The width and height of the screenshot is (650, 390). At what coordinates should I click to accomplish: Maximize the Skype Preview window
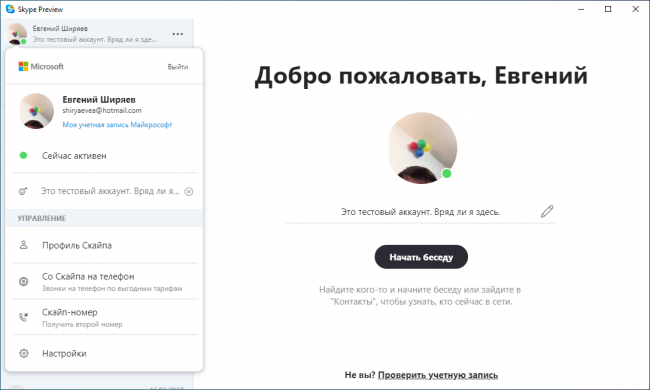point(608,9)
